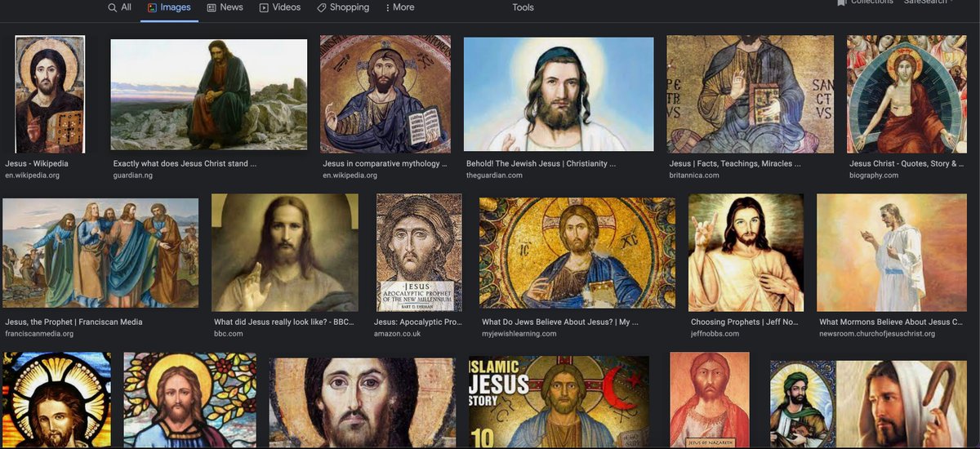Open the Franciscan Media group painting thumbnail
Screen dimensions: 980x449
point(100,252)
